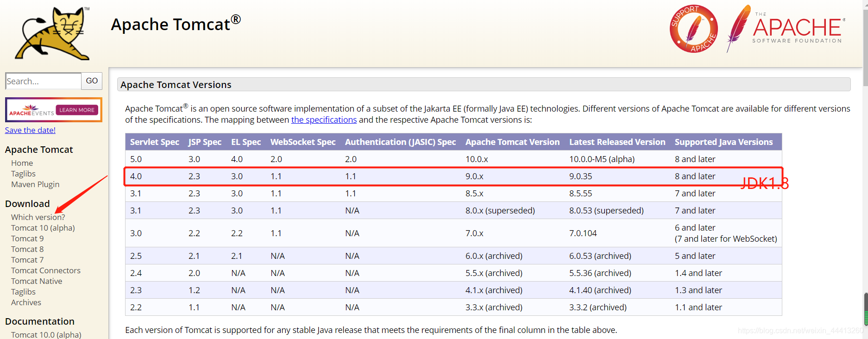The height and width of the screenshot is (339, 868).
Task: Open Tomcat Native download link
Action: (x=37, y=281)
